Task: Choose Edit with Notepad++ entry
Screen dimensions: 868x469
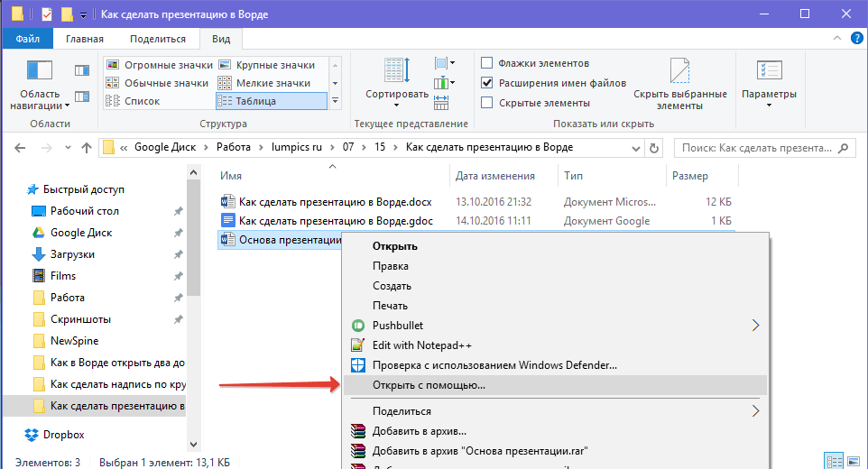Action: point(421,345)
